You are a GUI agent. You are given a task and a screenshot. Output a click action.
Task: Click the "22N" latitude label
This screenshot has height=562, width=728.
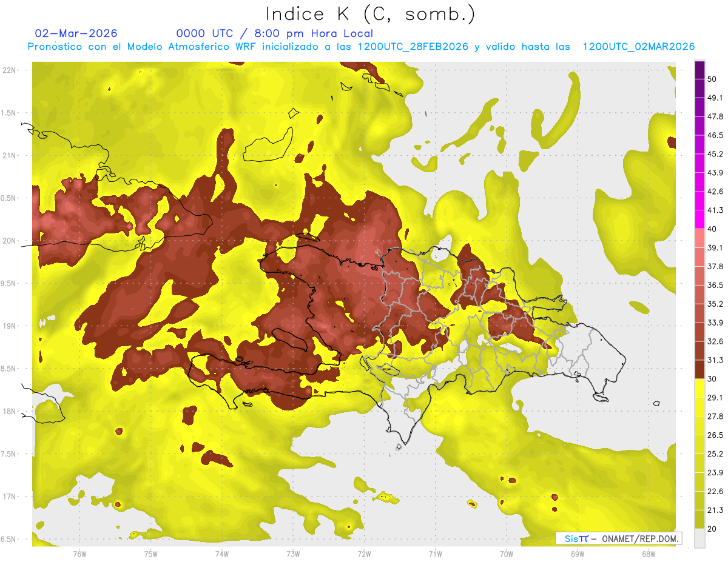click(10, 70)
